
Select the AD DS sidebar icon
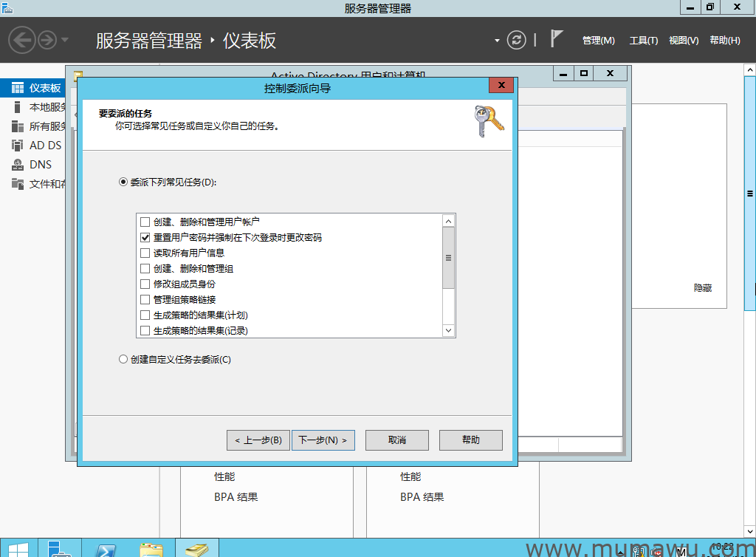tap(18, 146)
